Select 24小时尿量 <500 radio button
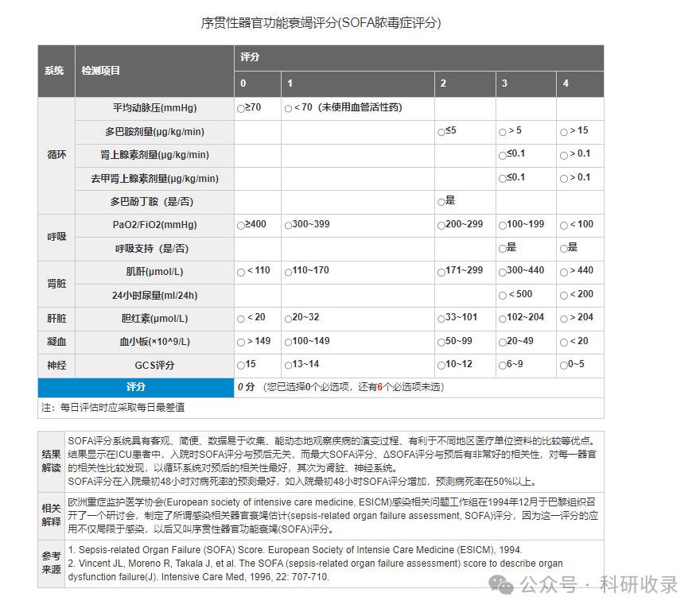 pyautogui.click(x=503, y=296)
